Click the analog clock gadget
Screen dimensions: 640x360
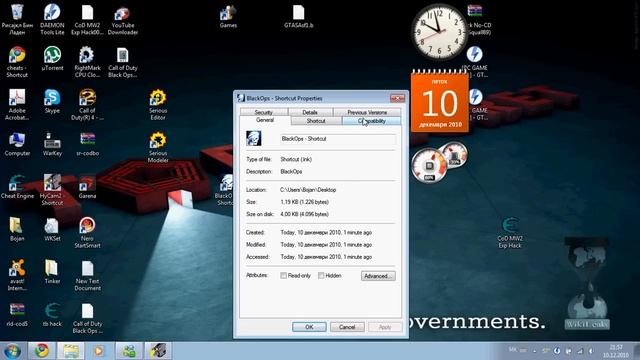tap(439, 32)
